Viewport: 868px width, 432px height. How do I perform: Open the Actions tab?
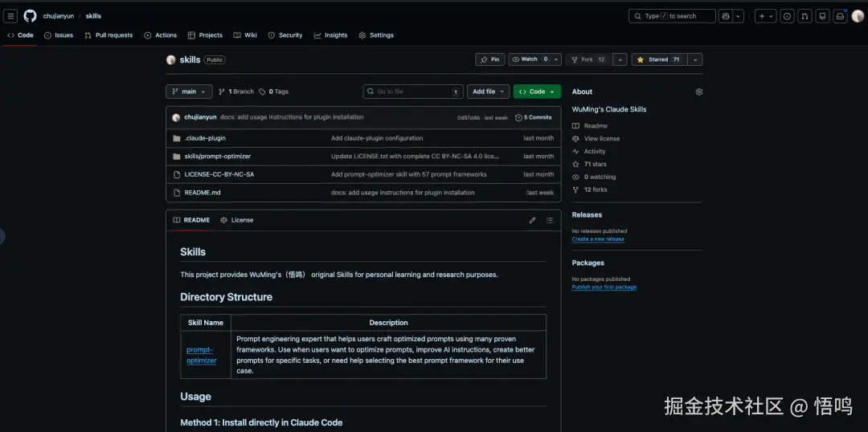[160, 35]
